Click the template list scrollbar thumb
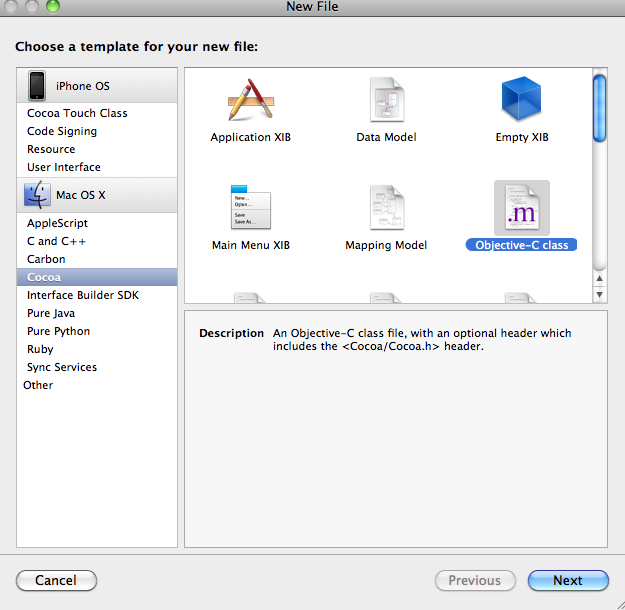The width and height of the screenshot is (625, 610). click(599, 108)
